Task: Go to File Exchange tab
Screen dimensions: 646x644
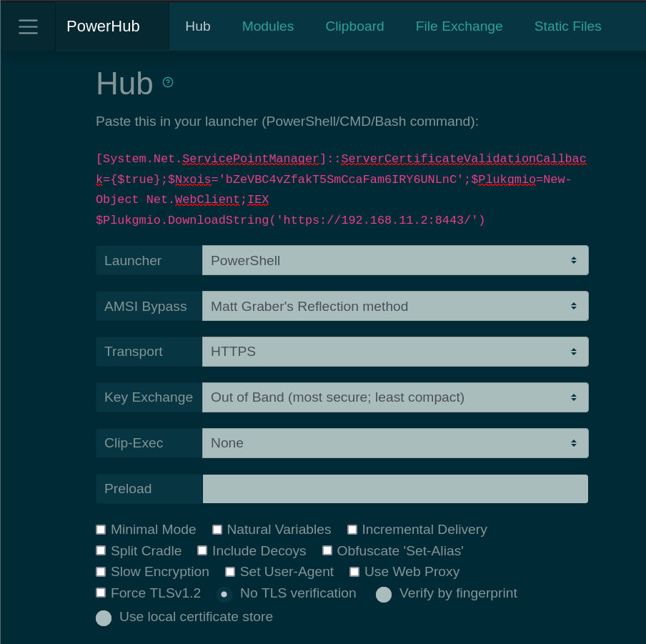Action: click(459, 26)
